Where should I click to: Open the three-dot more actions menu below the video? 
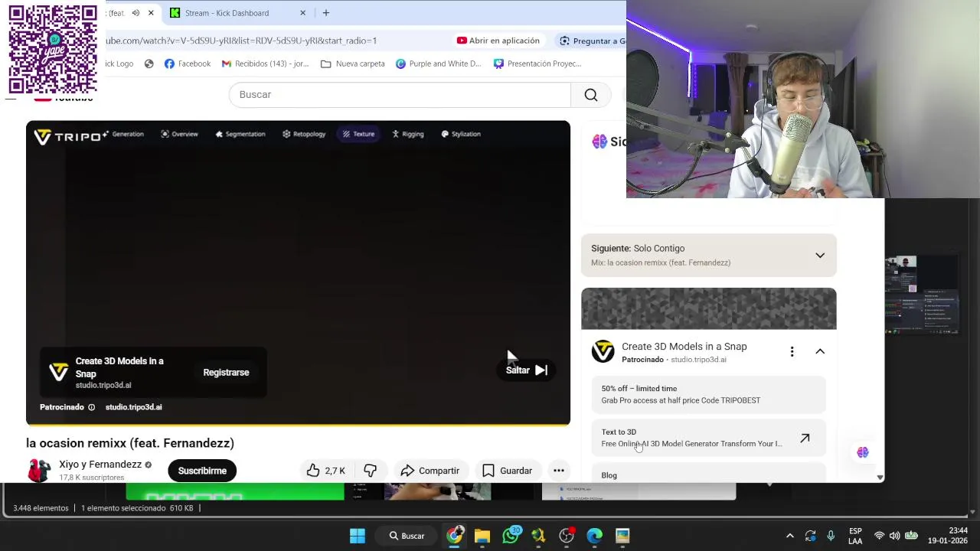click(559, 471)
